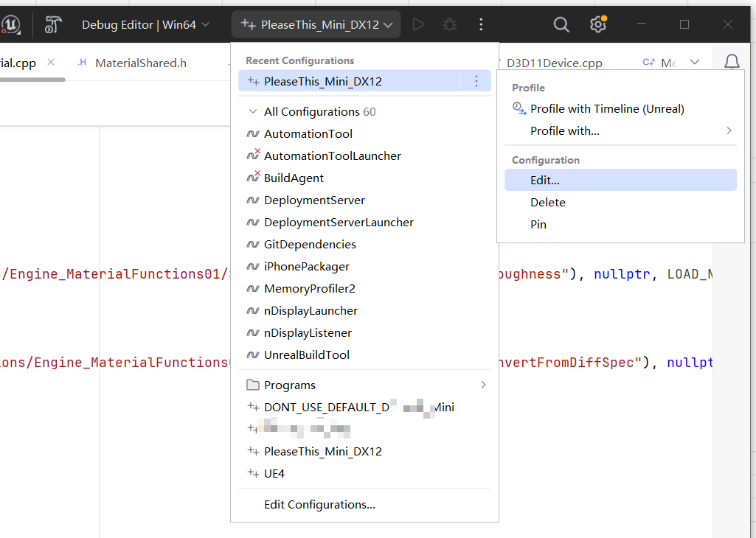Click the AutomationTool .NET icon
Viewport: 756px width, 538px height.
253,134
